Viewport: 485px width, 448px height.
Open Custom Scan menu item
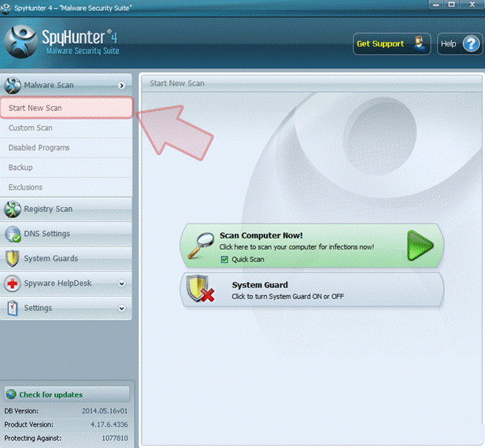pos(66,128)
